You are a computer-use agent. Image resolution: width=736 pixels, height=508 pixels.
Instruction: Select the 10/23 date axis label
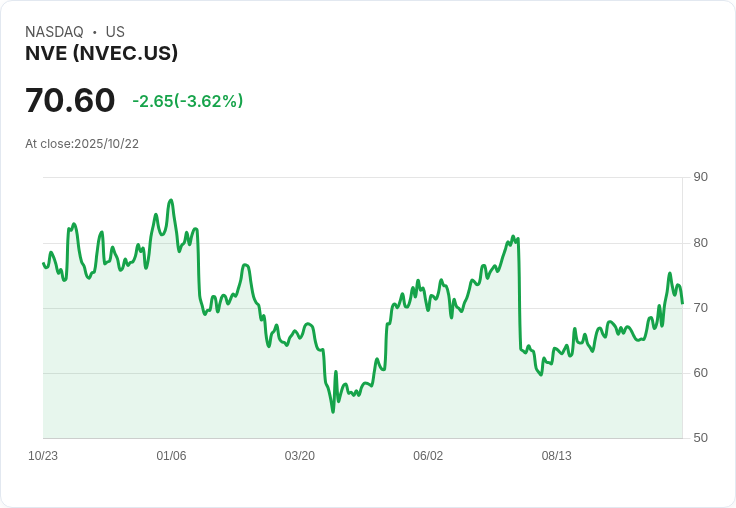43,456
